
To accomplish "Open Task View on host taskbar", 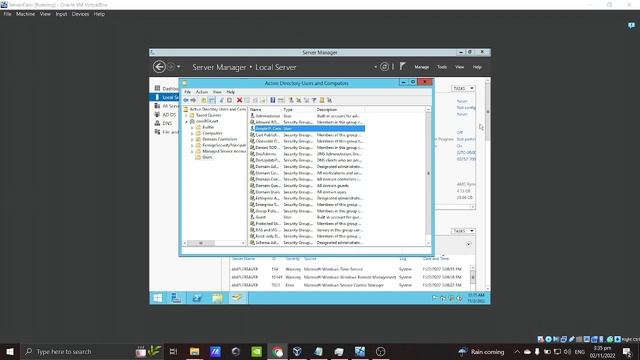I will [x=173, y=351].
